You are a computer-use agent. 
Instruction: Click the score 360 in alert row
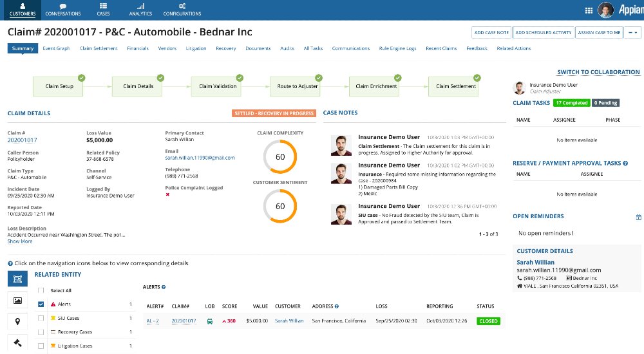[229, 321]
